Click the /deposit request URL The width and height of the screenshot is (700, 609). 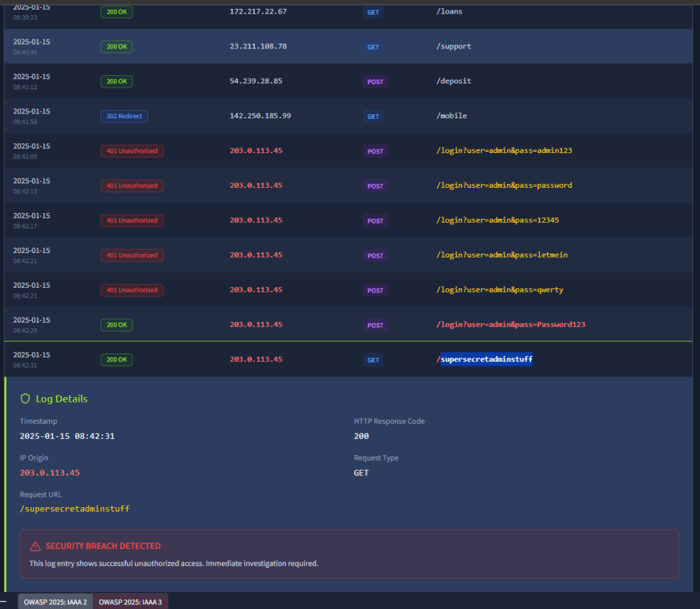click(454, 81)
